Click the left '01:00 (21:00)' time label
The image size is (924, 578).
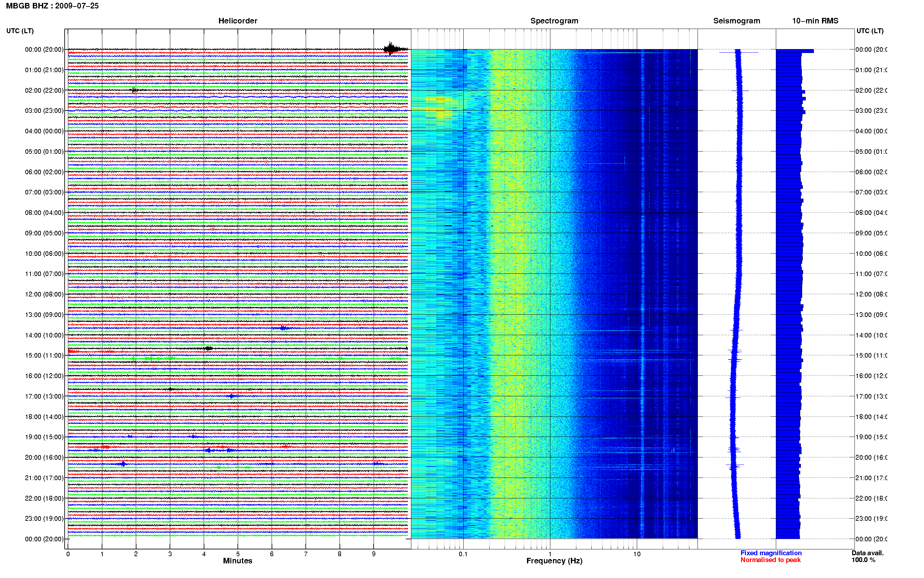(44, 70)
